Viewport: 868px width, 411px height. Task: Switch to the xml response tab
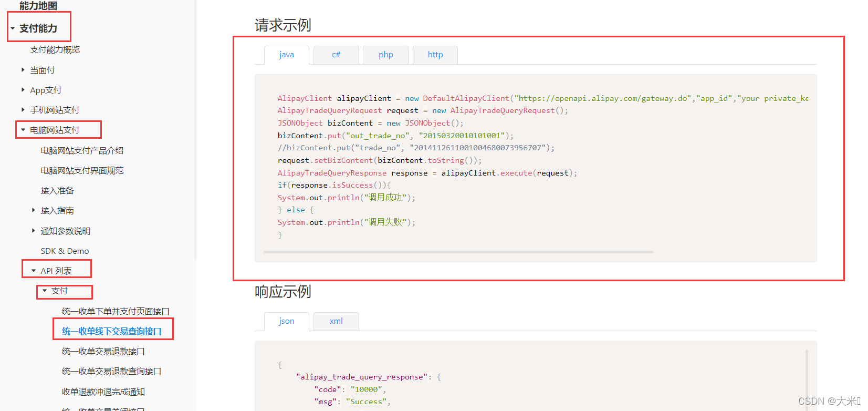pyautogui.click(x=336, y=321)
